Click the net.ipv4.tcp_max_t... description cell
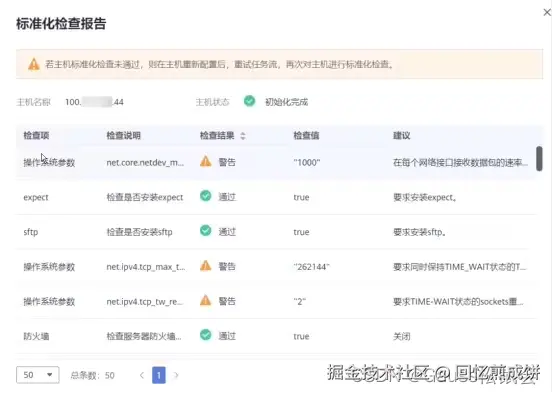The height and width of the screenshot is (394, 553). tap(146, 267)
